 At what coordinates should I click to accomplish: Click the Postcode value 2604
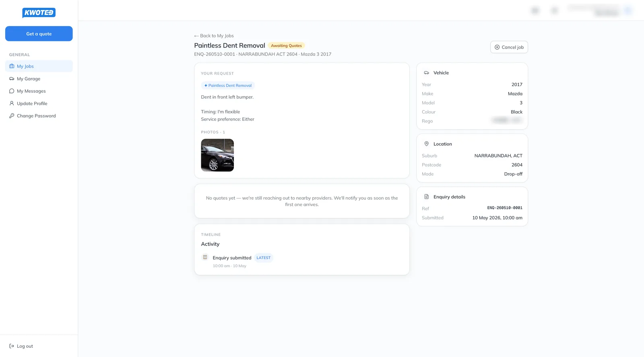[517, 165]
